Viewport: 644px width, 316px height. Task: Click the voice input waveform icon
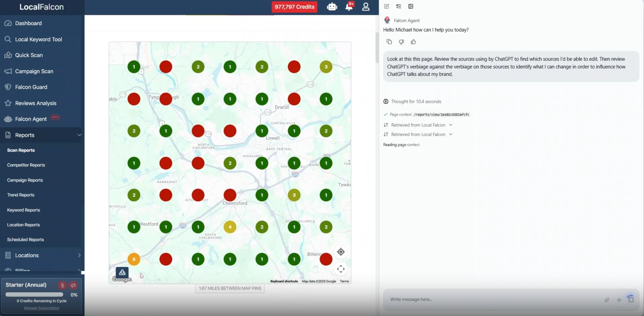click(619, 300)
